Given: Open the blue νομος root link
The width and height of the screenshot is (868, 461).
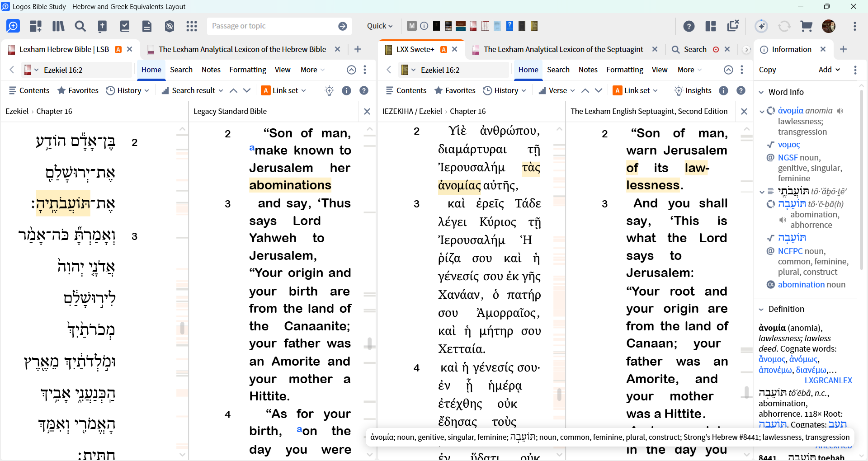Looking at the screenshot, I should pyautogui.click(x=789, y=145).
